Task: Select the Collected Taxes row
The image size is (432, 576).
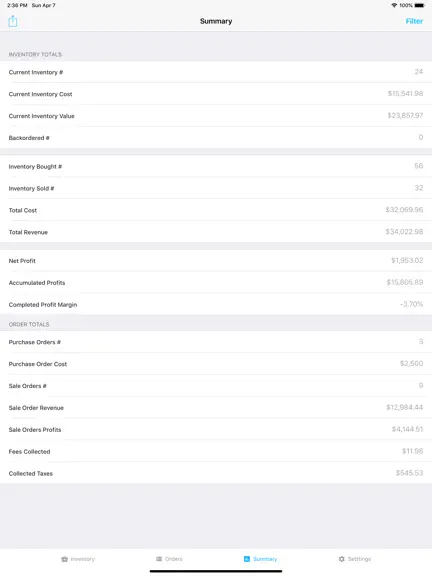Action: pyautogui.click(x=216, y=473)
